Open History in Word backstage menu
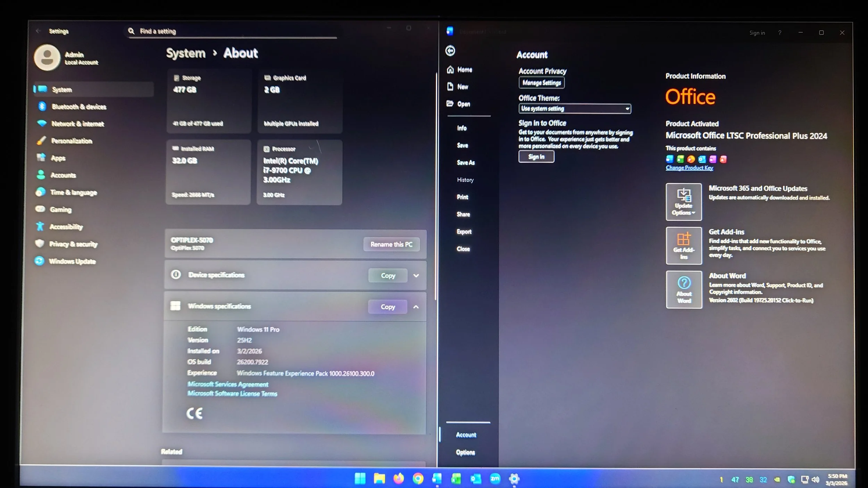This screenshot has height=488, width=868. pyautogui.click(x=465, y=180)
